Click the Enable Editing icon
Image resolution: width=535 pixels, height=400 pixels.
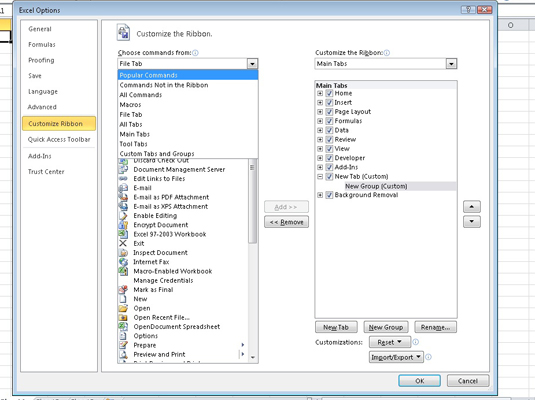123,215
